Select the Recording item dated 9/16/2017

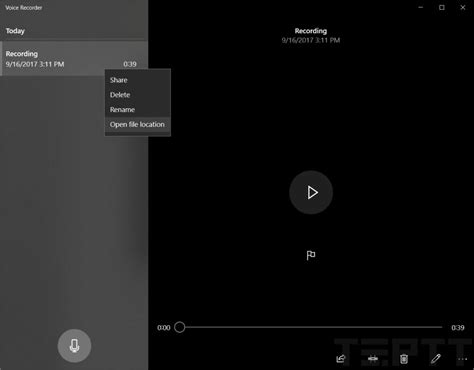click(74, 59)
